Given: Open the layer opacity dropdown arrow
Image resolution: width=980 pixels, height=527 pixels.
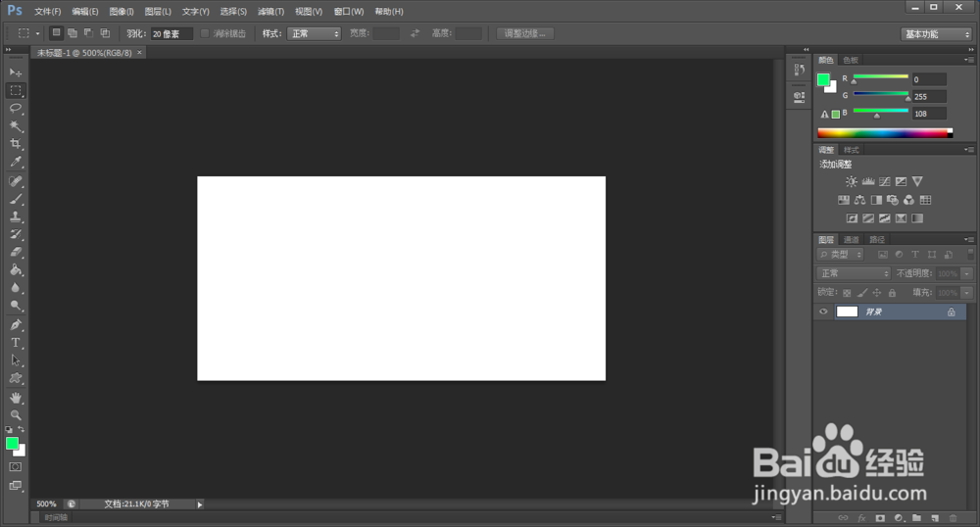Looking at the screenshot, I should click(967, 273).
